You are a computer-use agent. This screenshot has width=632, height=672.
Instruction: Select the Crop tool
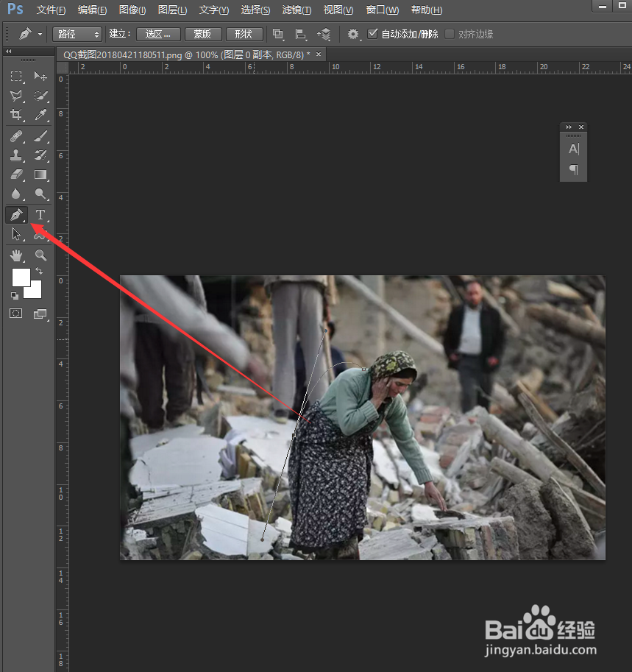coord(16,115)
